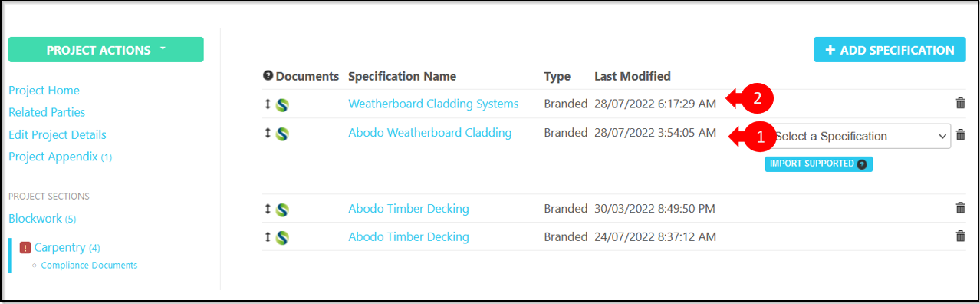The image size is (980, 304).
Task: Open the Weatherboard Cladding Systems specification link
Action: coord(433,104)
